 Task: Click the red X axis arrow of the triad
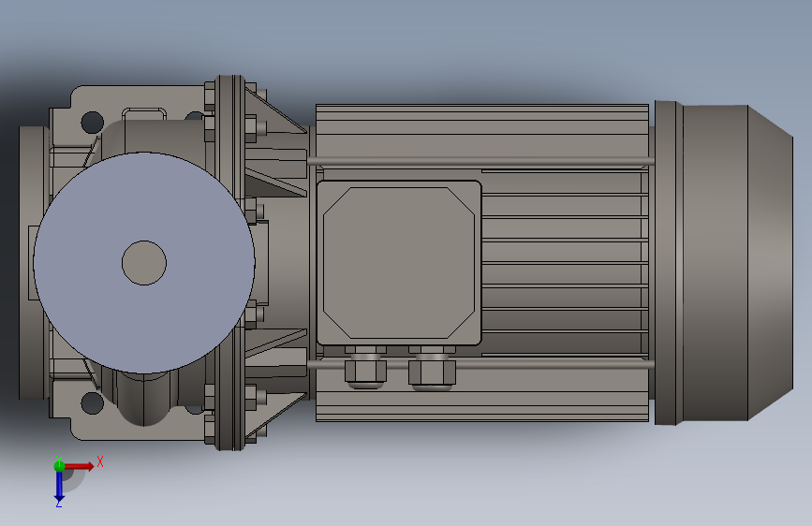79,466
